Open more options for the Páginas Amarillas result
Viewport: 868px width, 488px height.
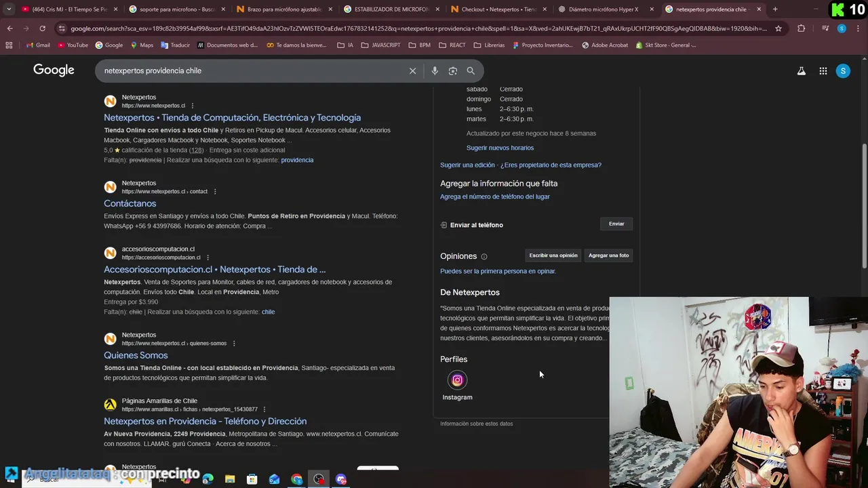coord(264,409)
